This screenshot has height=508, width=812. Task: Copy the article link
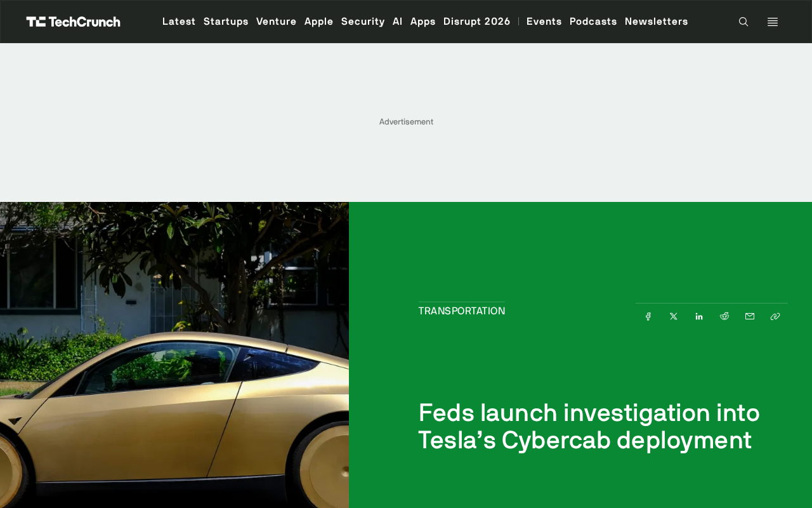[x=775, y=316]
